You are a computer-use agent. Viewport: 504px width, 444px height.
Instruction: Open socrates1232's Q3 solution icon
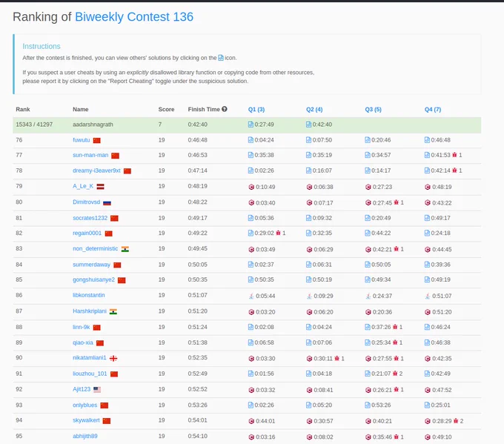[368, 218]
